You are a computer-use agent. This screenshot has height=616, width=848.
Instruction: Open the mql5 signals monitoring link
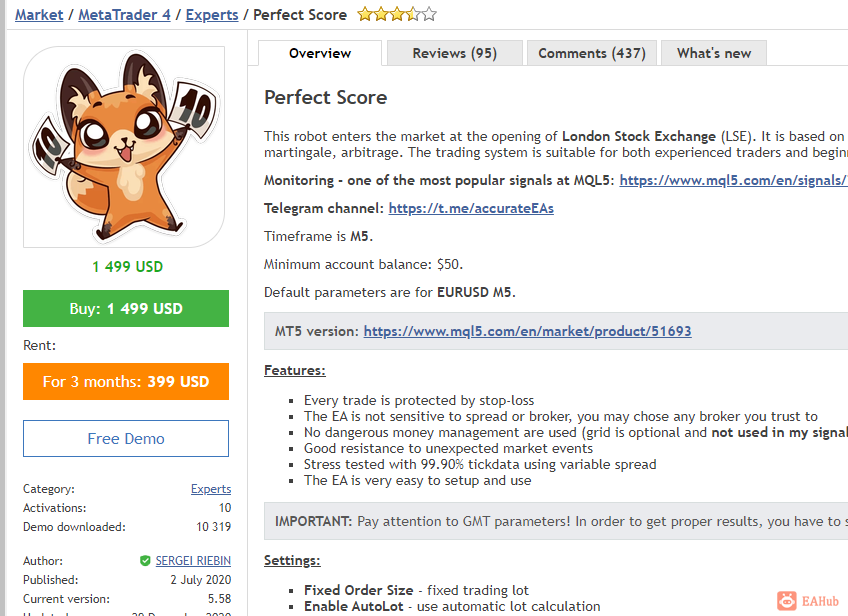click(733, 180)
